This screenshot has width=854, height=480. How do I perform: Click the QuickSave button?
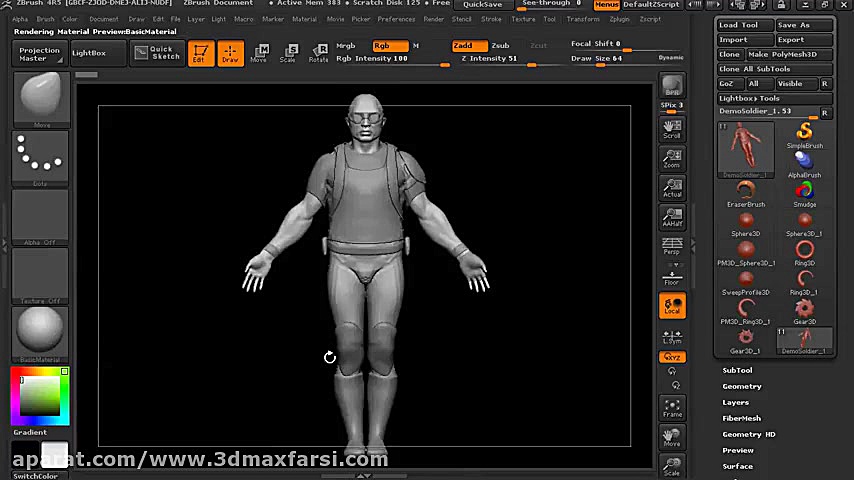click(x=482, y=4)
